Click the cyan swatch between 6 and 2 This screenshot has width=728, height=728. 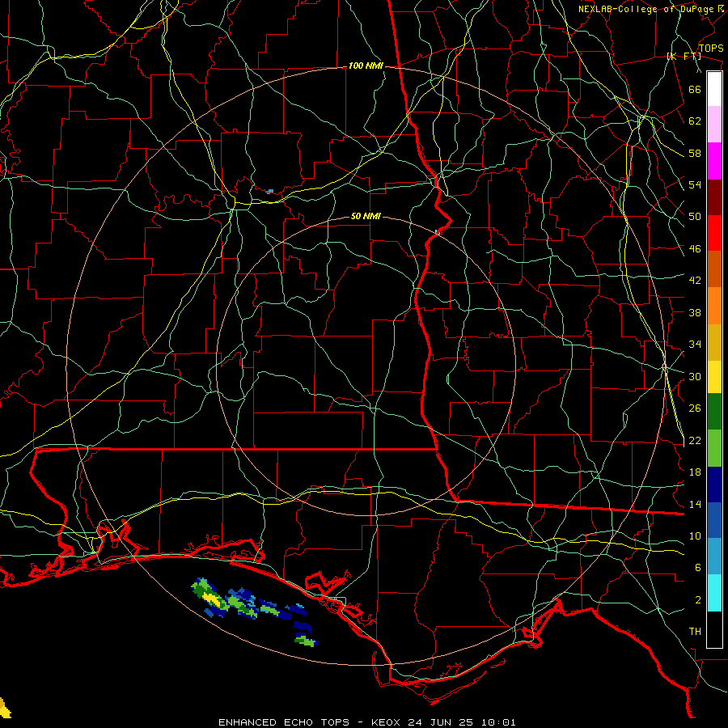[714, 593]
